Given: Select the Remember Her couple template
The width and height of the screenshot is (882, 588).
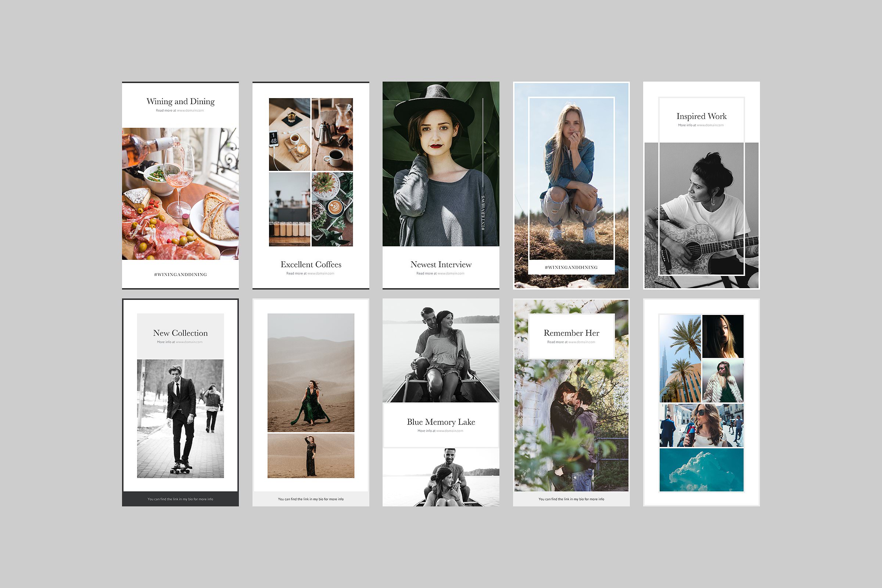Looking at the screenshot, I should pyautogui.click(x=571, y=402).
